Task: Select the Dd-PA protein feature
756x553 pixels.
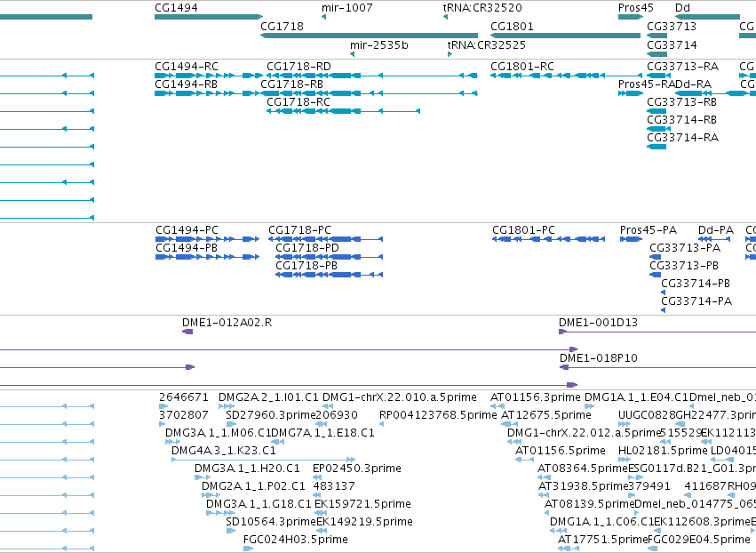Action: coord(714,239)
